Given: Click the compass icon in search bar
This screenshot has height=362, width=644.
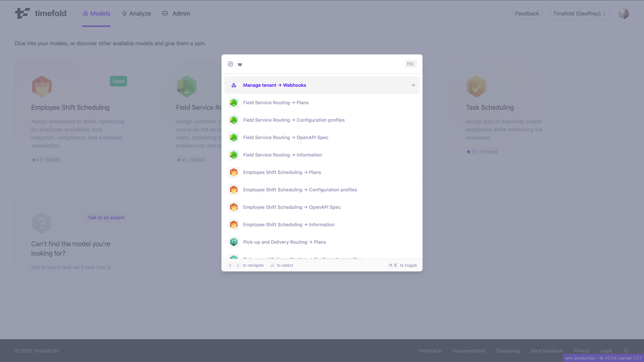Looking at the screenshot, I should point(230,64).
